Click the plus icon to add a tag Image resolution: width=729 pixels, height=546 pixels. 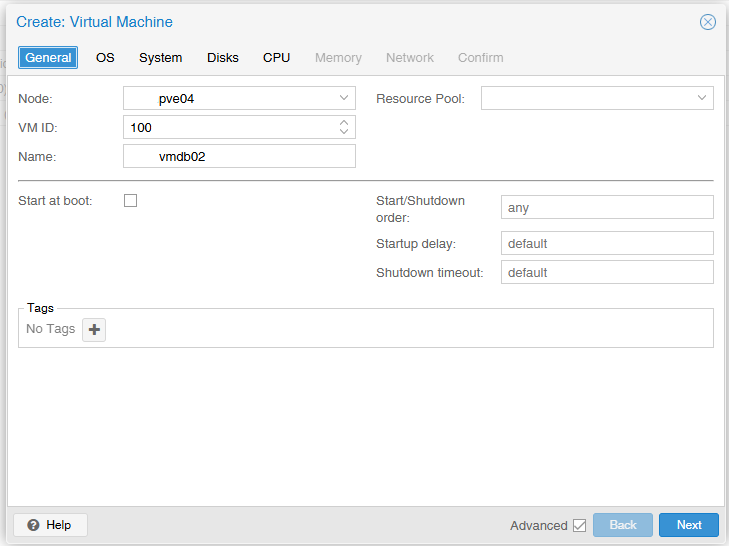tap(94, 330)
